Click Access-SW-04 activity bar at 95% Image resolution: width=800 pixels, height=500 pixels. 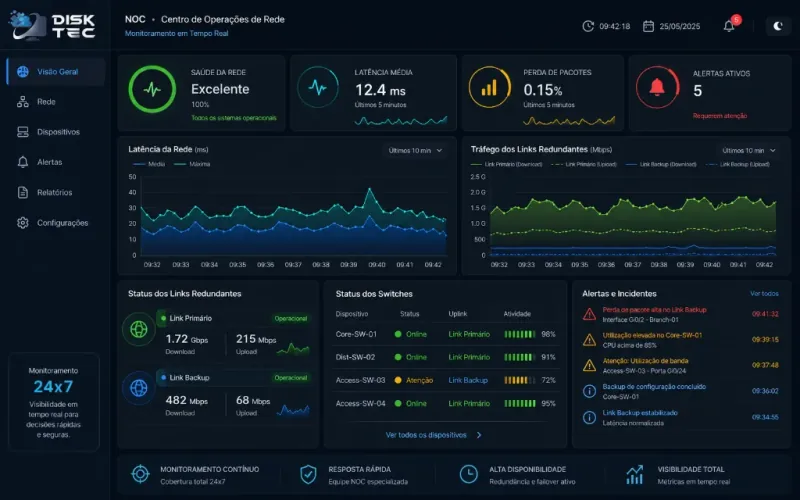[519, 403]
